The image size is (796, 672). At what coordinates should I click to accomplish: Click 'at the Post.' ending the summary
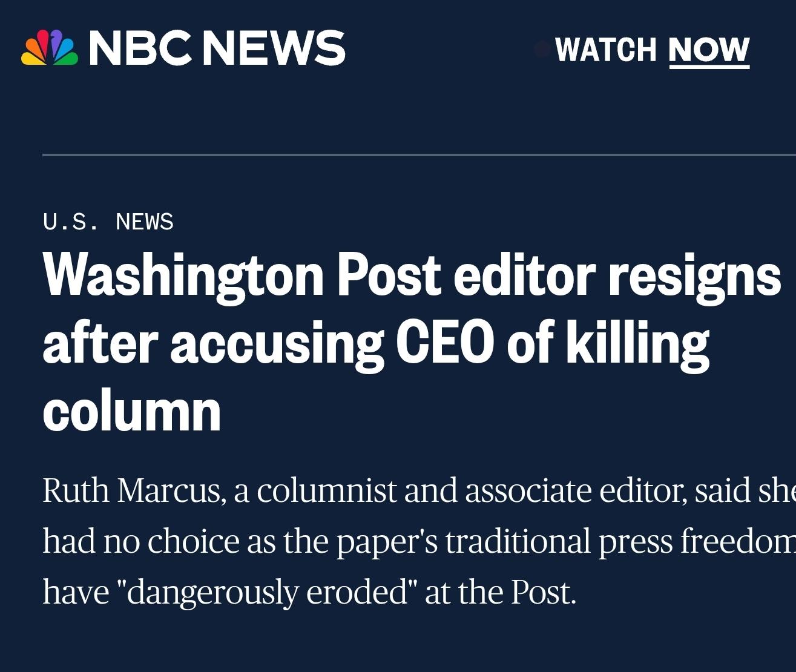coord(500,592)
